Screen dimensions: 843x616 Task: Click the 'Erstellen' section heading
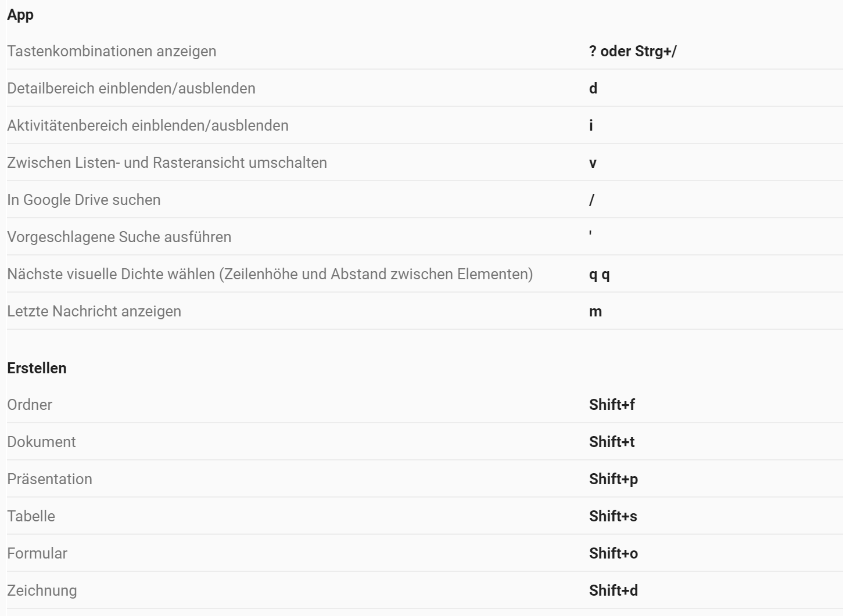tap(37, 368)
